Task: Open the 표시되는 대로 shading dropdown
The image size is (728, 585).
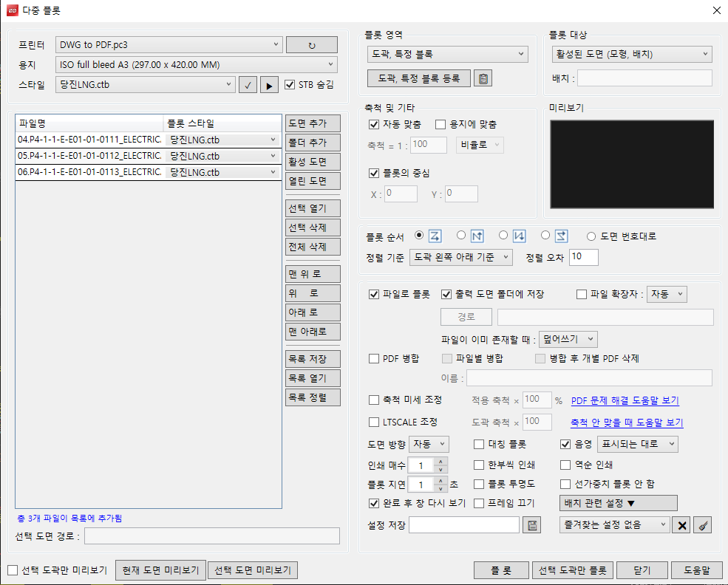Action: click(x=638, y=445)
